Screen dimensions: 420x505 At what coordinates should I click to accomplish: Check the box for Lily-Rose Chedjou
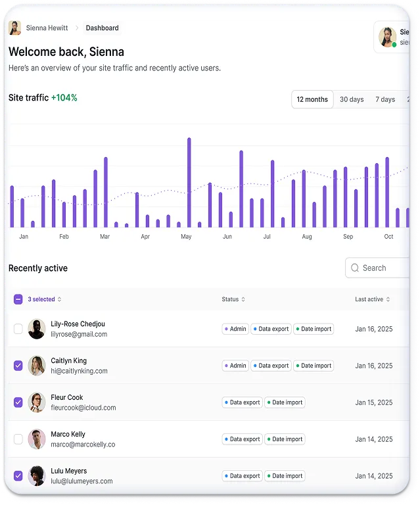pos(18,329)
